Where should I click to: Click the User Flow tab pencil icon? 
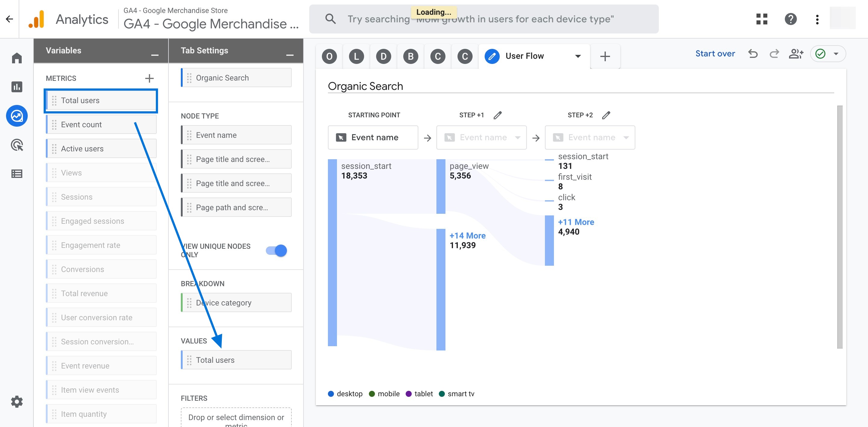492,56
